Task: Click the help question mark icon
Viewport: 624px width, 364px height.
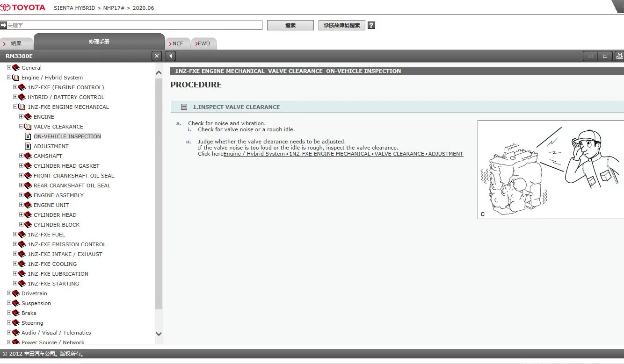Action: point(371,25)
